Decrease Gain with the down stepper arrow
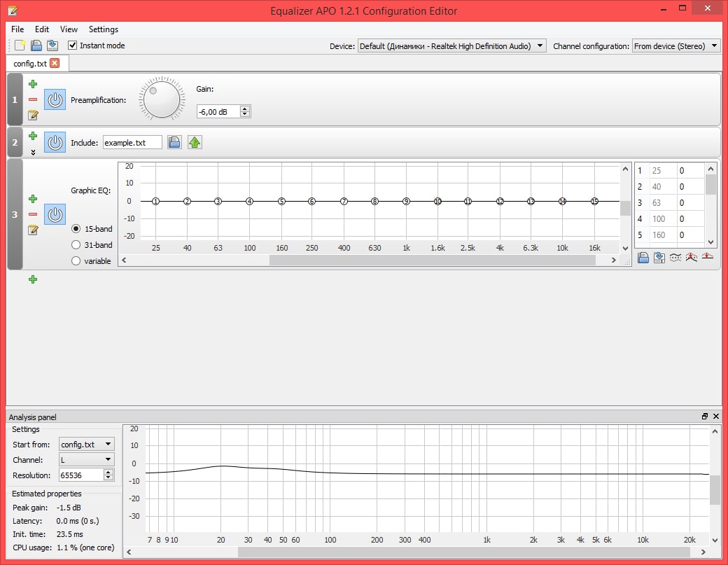The image size is (728, 565). click(x=245, y=114)
